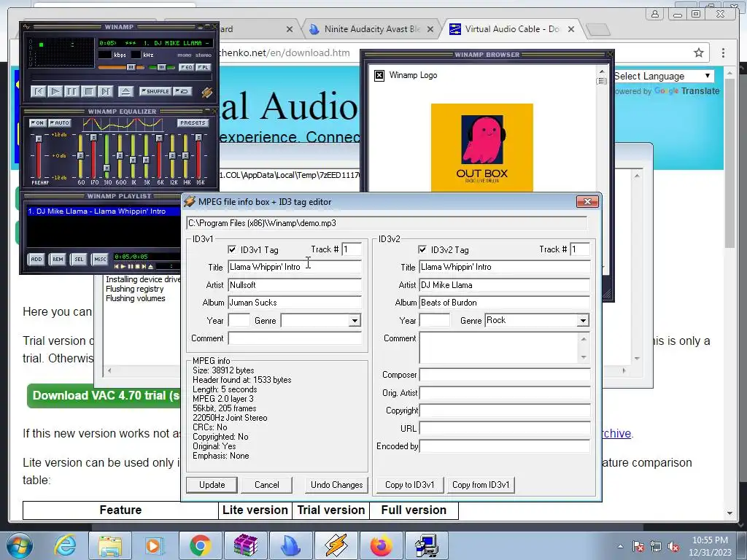Open playlist MISC menu

[x=100, y=259]
